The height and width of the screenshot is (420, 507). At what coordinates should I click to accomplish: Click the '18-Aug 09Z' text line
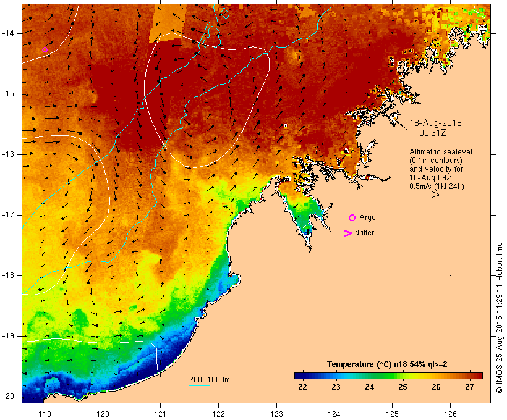430,178
